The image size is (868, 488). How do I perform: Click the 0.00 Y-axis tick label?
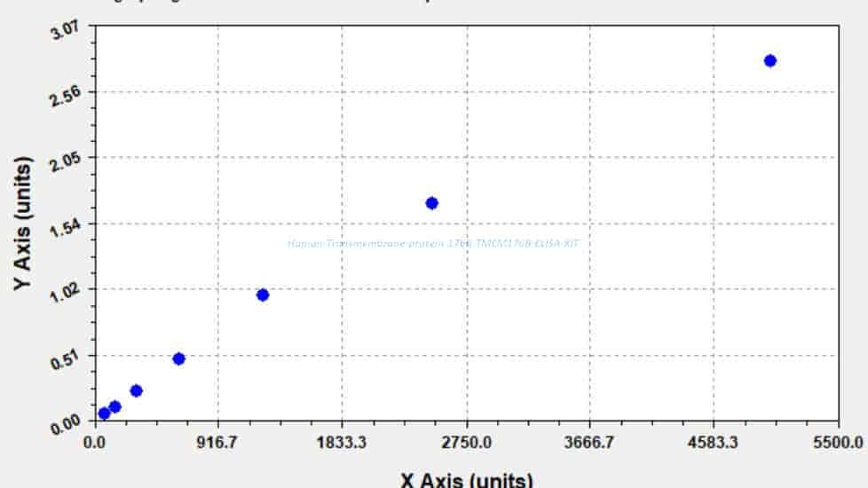coord(65,424)
